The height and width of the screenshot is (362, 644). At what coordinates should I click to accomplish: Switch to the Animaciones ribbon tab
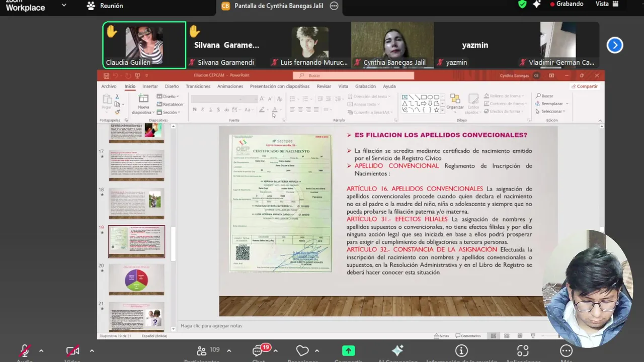click(x=230, y=86)
